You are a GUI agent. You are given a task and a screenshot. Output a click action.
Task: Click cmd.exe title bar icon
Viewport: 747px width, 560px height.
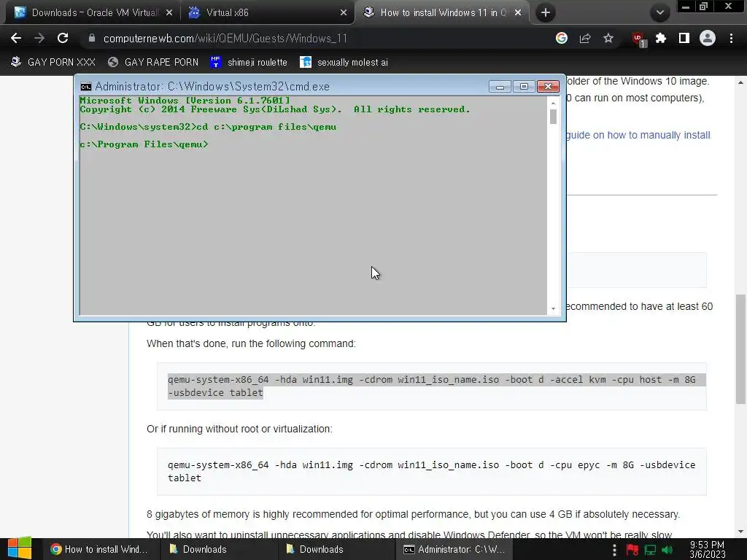click(x=86, y=87)
